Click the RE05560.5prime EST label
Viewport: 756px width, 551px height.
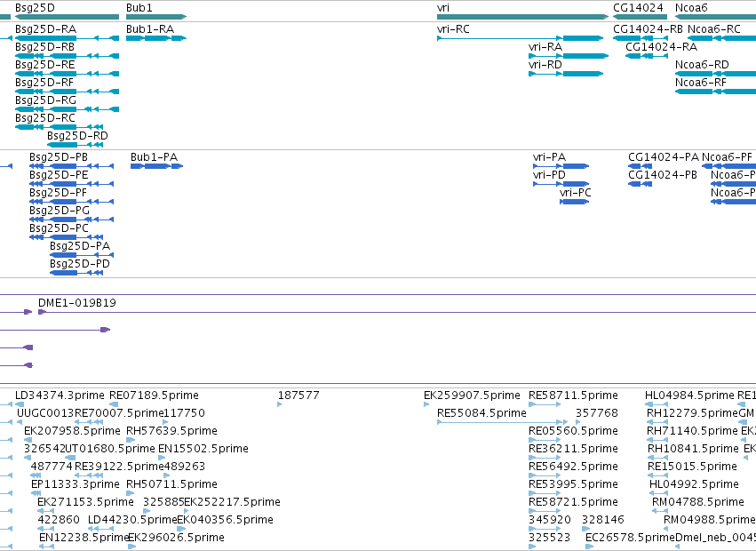click(x=573, y=431)
